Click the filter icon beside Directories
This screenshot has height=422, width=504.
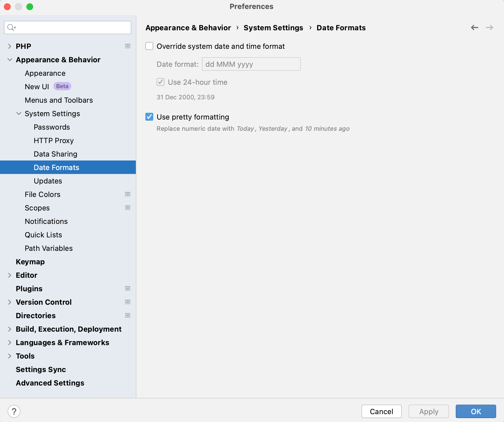click(x=128, y=315)
